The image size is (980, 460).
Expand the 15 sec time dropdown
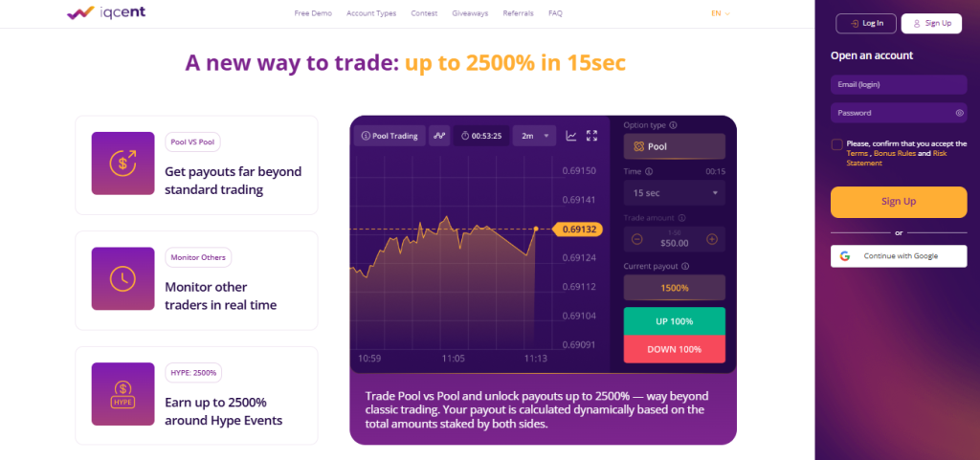point(674,193)
